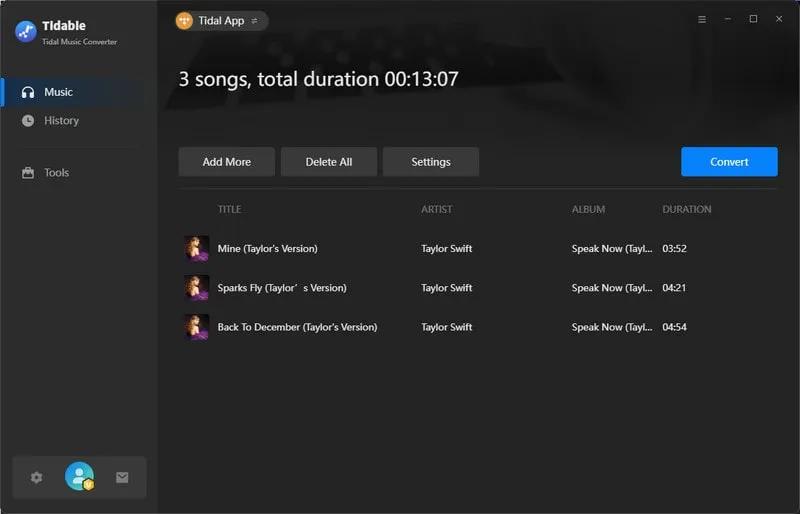Select song title Back To December (Taylor's Version)
Screen dimensions: 800x514
pyautogui.click(x=297, y=327)
